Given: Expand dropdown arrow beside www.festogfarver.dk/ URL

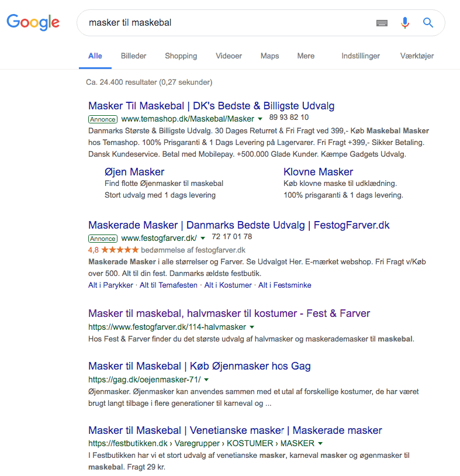Looking at the screenshot, I should (203, 238).
